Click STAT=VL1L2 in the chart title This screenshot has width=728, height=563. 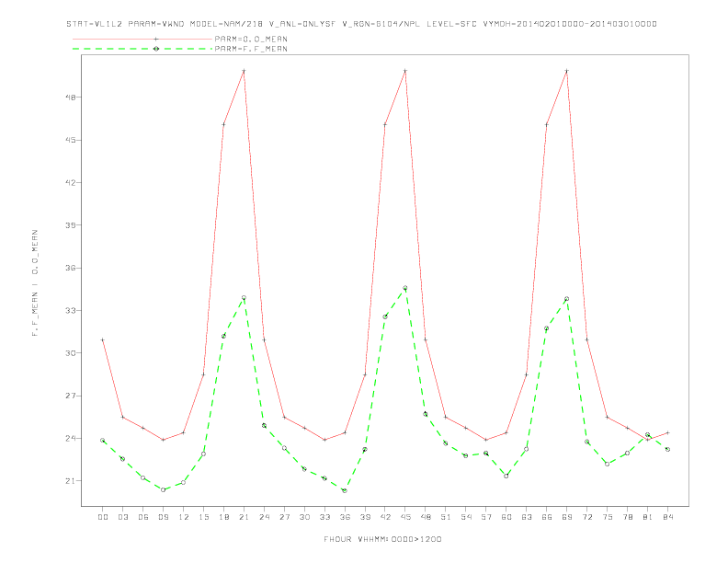pyautogui.click(x=95, y=24)
